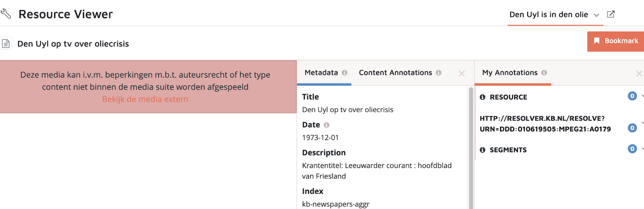
Task: Follow the 'Bekijk de media extern' link
Action: point(145,99)
